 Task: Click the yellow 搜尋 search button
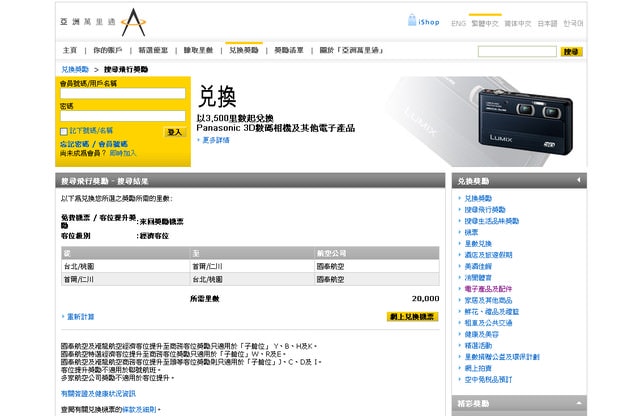tap(571, 52)
